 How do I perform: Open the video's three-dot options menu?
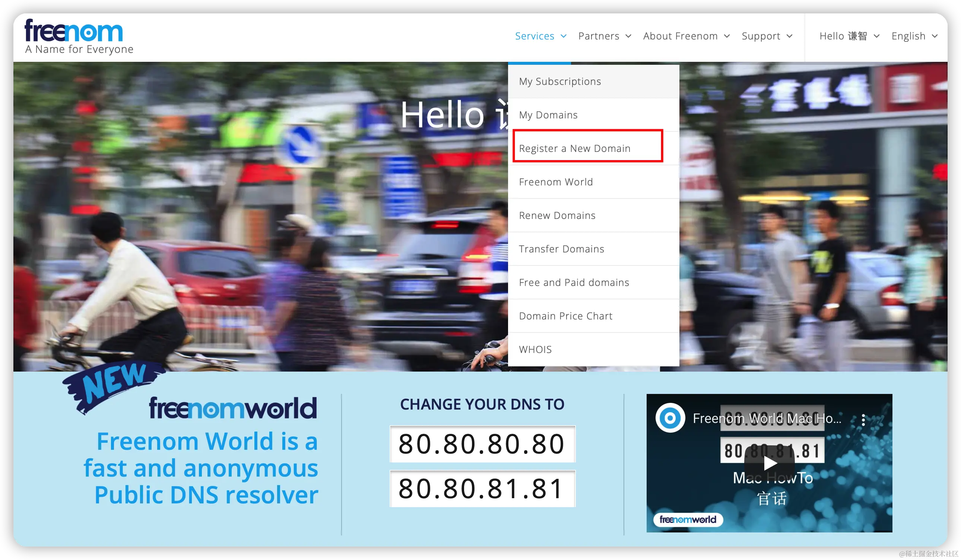pyautogui.click(x=863, y=420)
